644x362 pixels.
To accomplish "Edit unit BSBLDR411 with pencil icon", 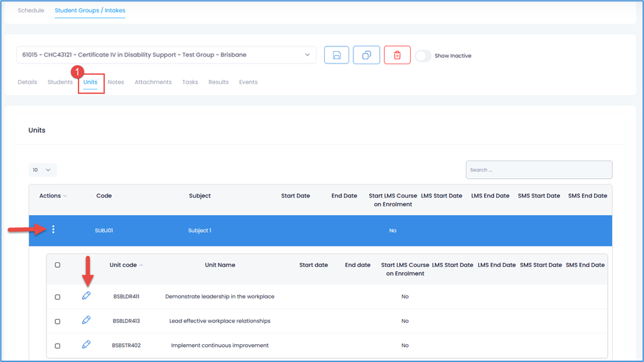I will click(x=86, y=296).
